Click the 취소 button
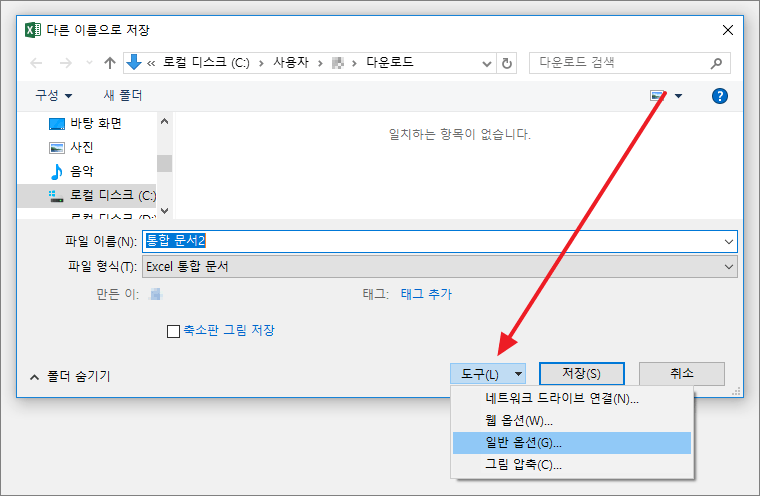This screenshot has width=760, height=496. click(681, 373)
